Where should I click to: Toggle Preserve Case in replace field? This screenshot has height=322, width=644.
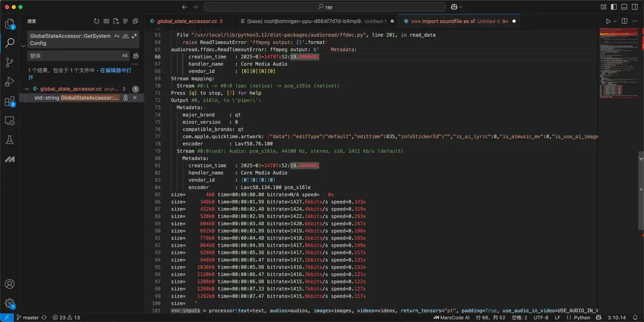125,56
